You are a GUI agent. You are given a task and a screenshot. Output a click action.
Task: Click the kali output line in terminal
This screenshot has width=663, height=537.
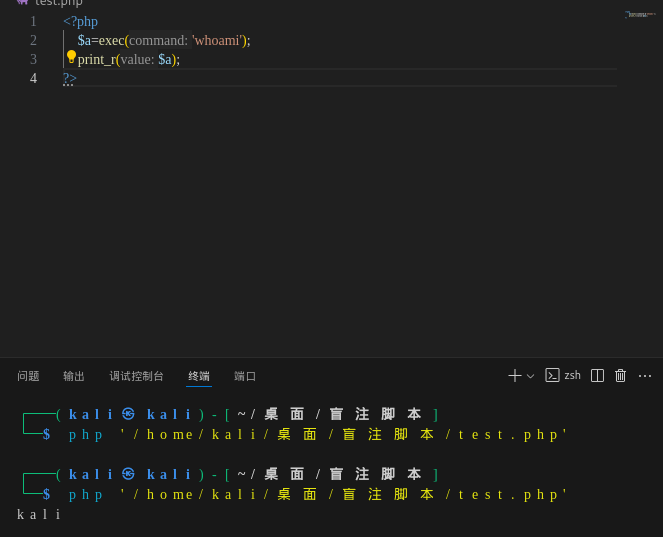coord(39,515)
